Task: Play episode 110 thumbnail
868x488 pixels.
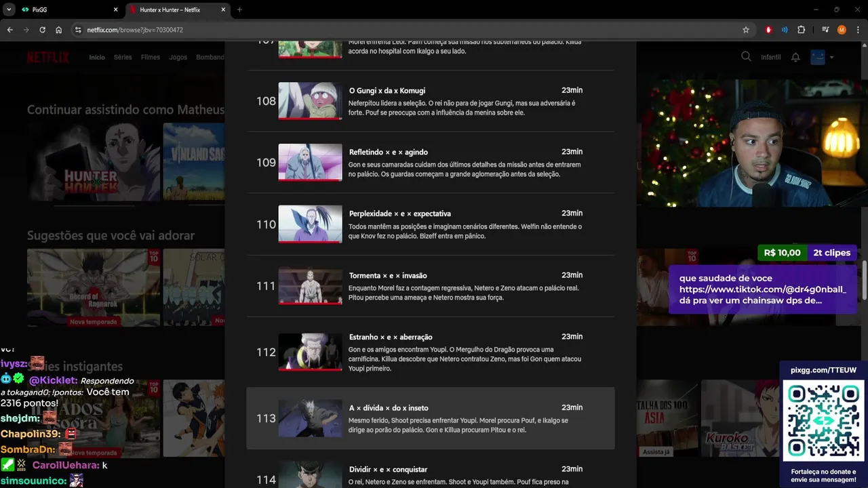Action: [x=310, y=224]
